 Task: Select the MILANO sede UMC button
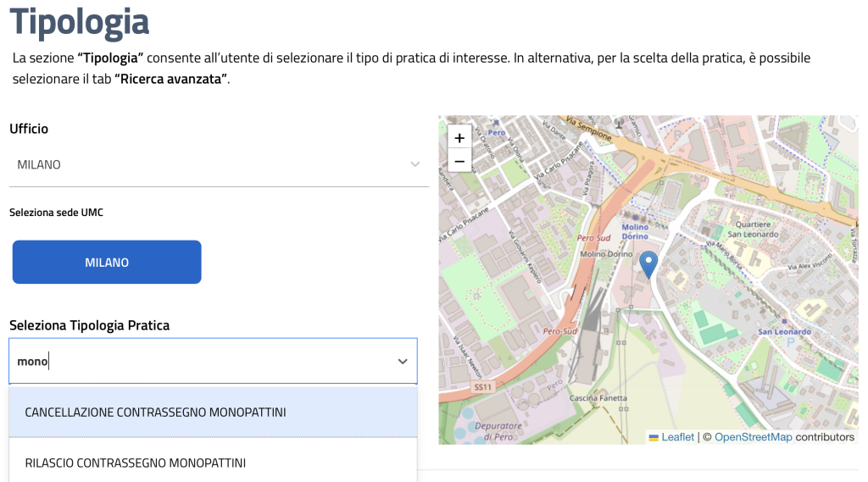tap(107, 262)
